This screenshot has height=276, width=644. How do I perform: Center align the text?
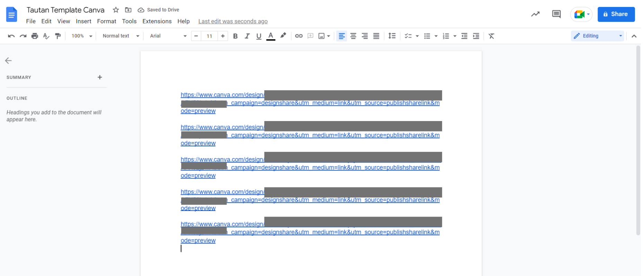click(353, 36)
